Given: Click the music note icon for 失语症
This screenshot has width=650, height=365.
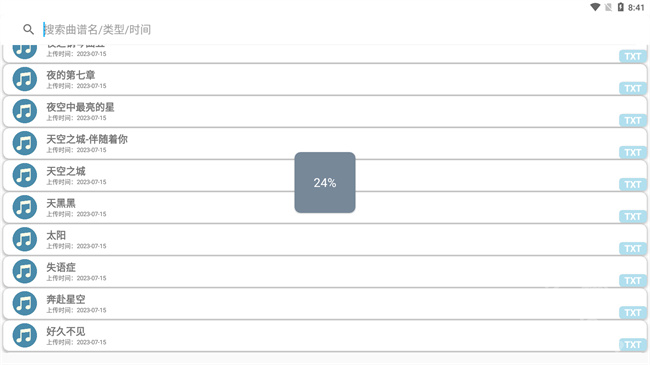Looking at the screenshot, I should point(24,271).
